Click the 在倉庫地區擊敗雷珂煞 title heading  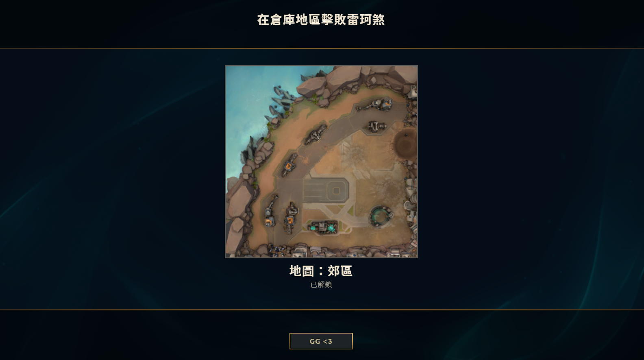pos(321,20)
